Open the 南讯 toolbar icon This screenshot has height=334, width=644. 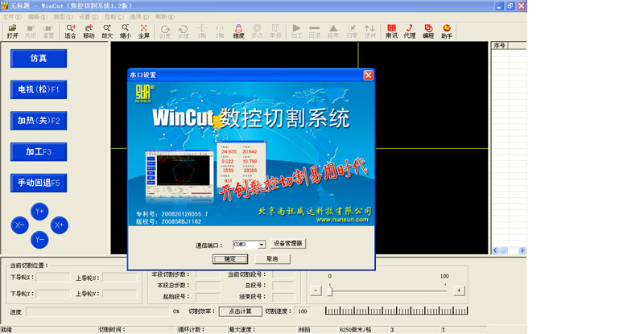click(x=391, y=31)
